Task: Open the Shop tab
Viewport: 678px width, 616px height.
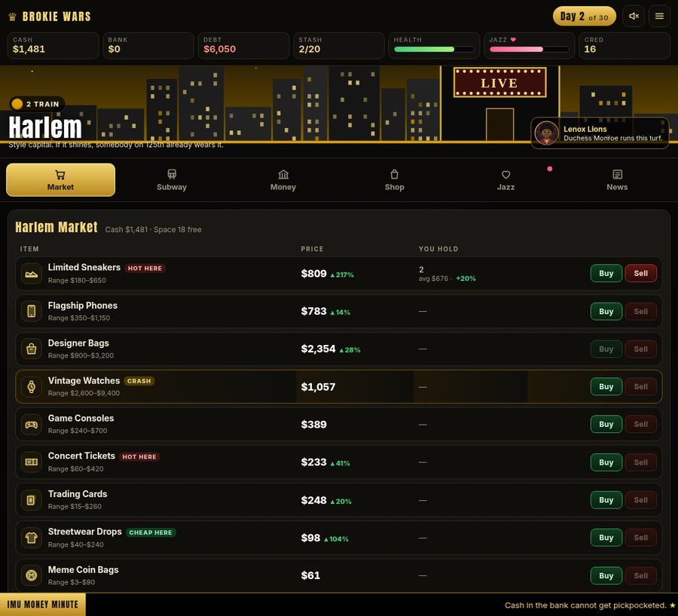Action: [394, 180]
